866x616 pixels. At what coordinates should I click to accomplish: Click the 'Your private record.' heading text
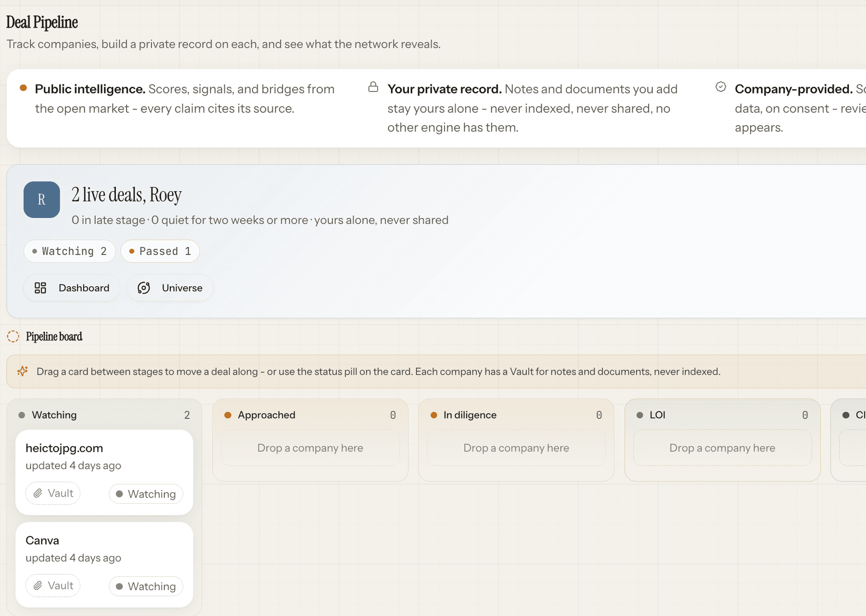pos(445,89)
